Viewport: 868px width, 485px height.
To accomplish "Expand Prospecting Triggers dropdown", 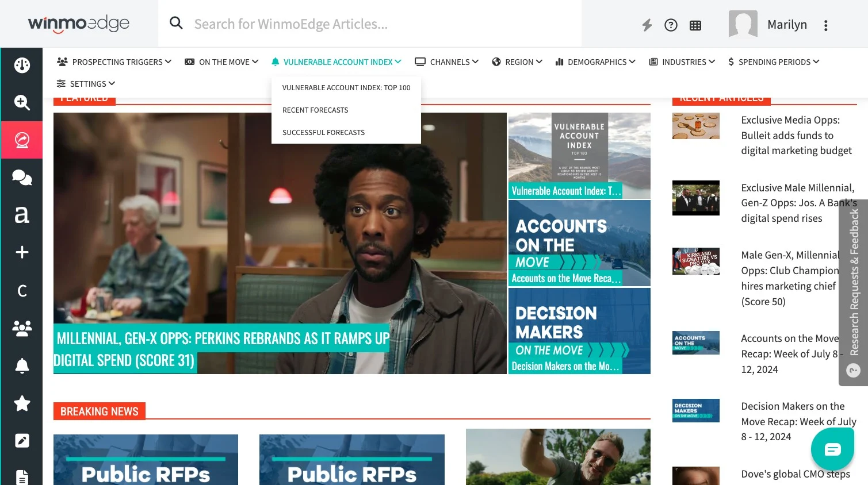I will click(x=114, y=61).
